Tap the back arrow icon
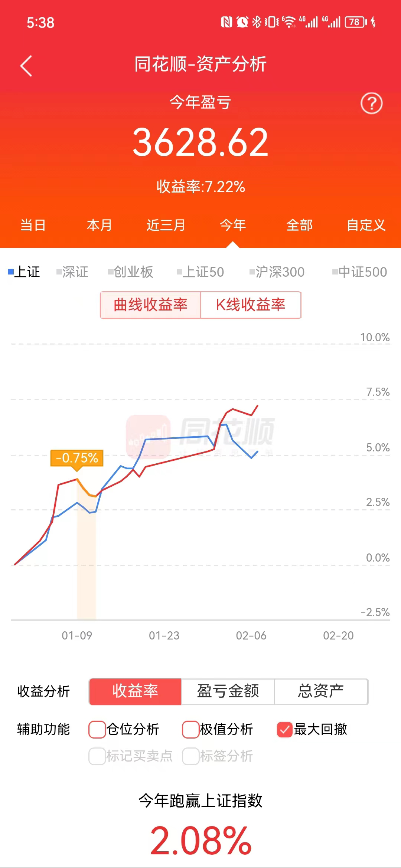The image size is (401, 868). pos(26,66)
